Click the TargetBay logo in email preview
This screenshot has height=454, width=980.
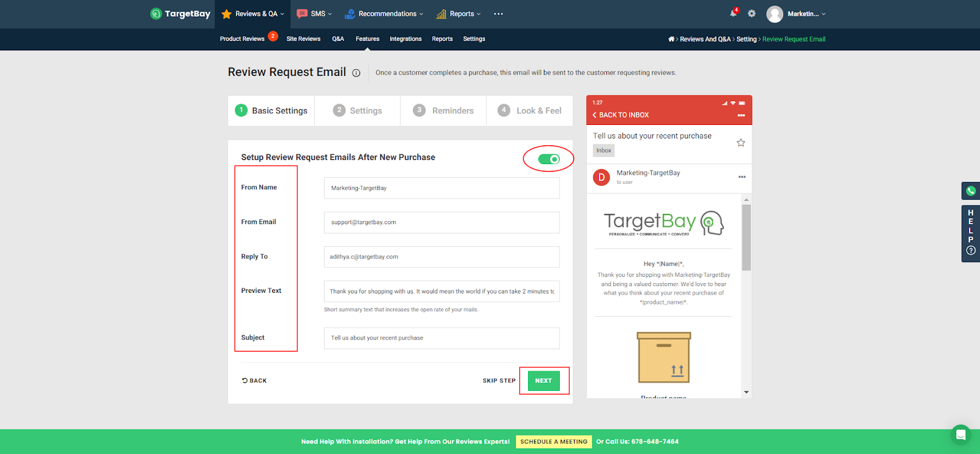664,224
